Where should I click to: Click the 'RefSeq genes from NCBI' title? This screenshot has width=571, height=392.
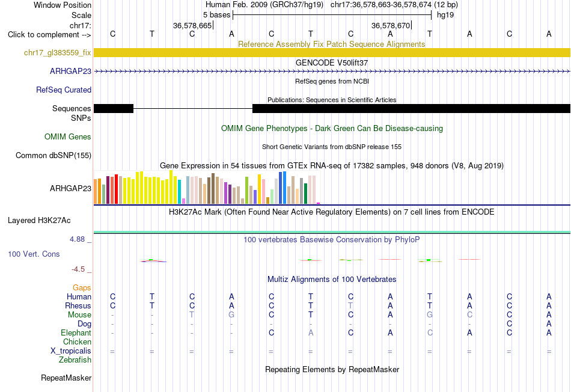332,81
